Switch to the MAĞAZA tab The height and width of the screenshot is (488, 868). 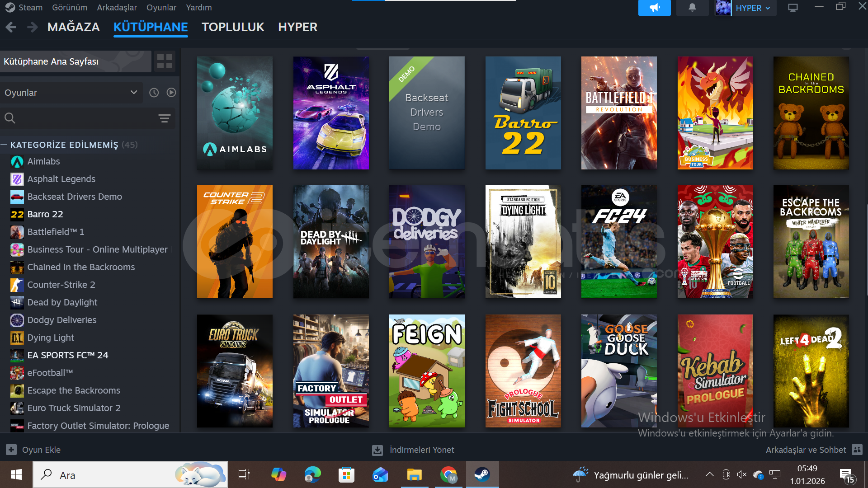(x=73, y=27)
